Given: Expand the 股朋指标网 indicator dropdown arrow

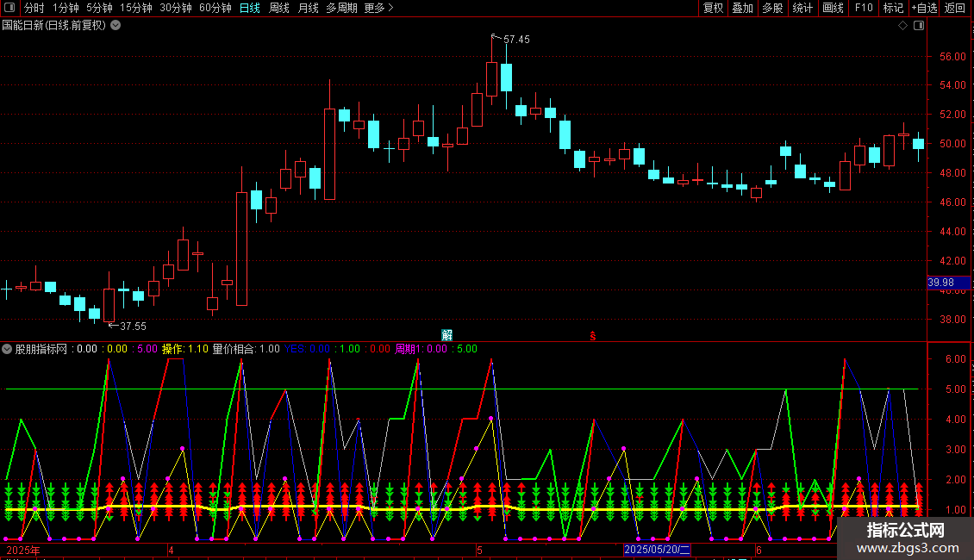Looking at the screenshot, I should pyautogui.click(x=8, y=349).
